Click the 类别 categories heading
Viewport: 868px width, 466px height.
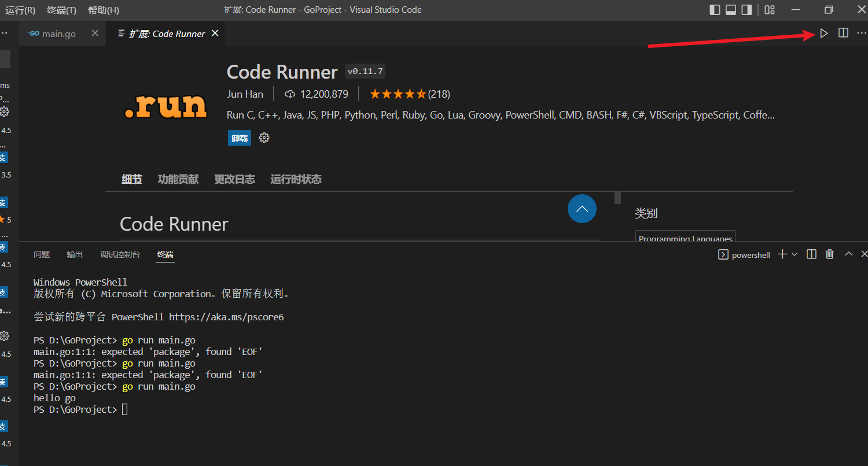[x=646, y=213]
